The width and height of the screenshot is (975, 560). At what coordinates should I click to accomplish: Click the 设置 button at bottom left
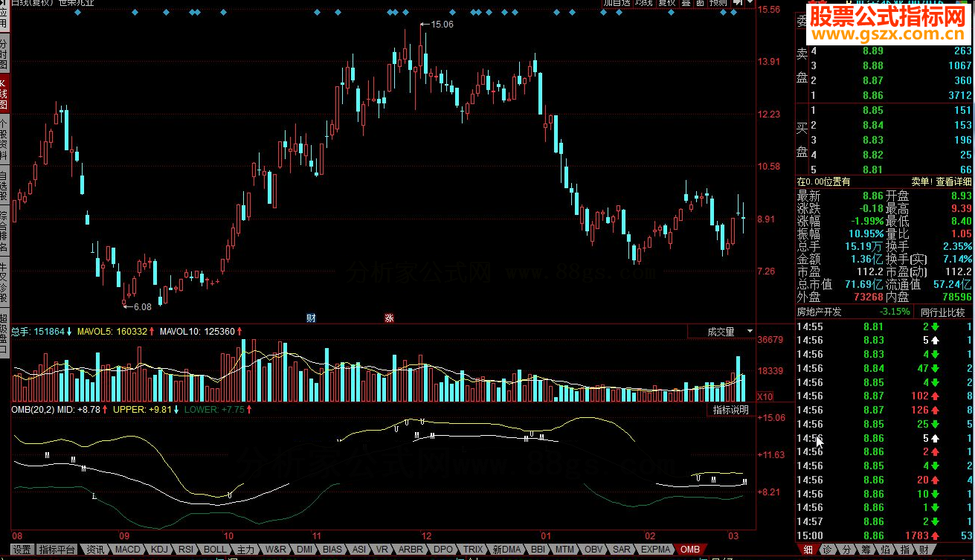click(22, 550)
